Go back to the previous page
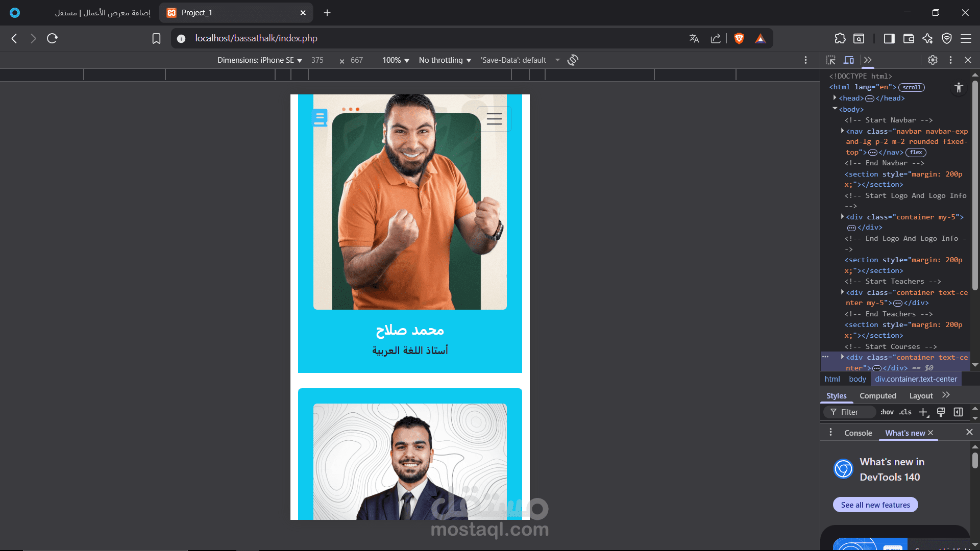 click(x=14, y=38)
